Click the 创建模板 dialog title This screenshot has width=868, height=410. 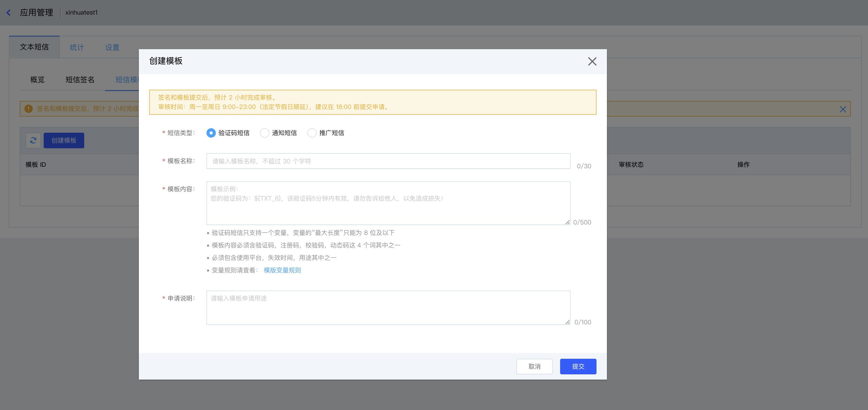[x=166, y=61]
